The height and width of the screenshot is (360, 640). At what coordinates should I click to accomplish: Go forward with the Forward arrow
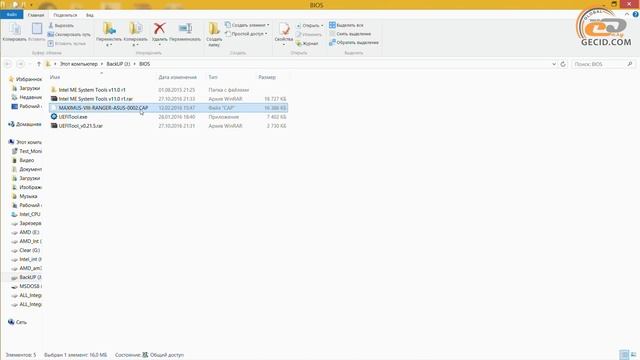click(20, 64)
